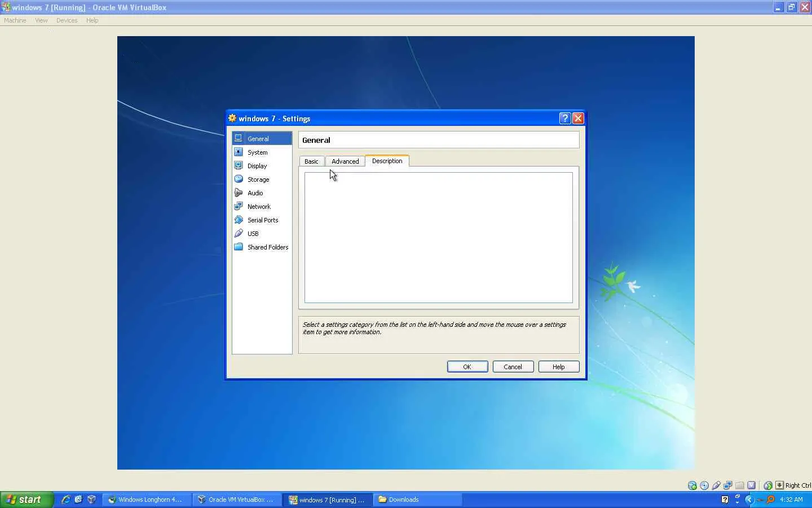
Task: Select General category in settings sidebar
Action: [x=262, y=139]
